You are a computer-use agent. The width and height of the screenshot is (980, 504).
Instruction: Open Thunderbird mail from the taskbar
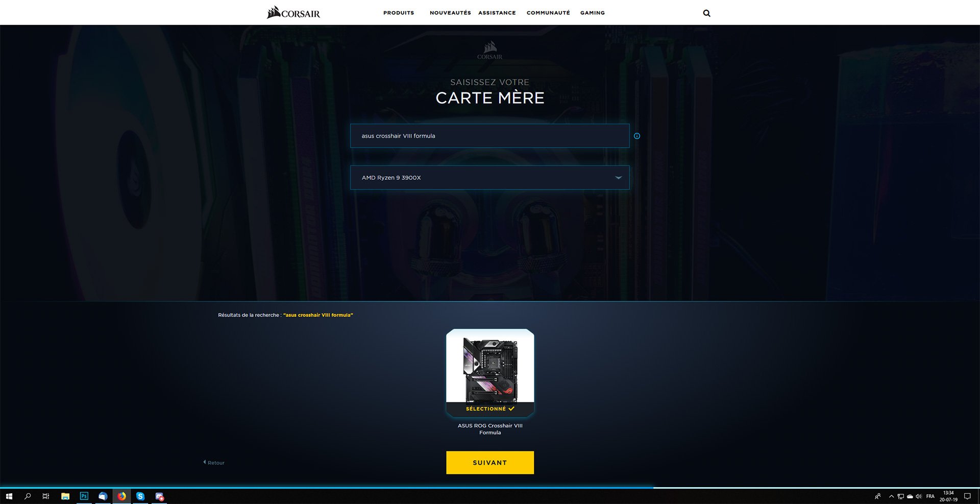103,496
